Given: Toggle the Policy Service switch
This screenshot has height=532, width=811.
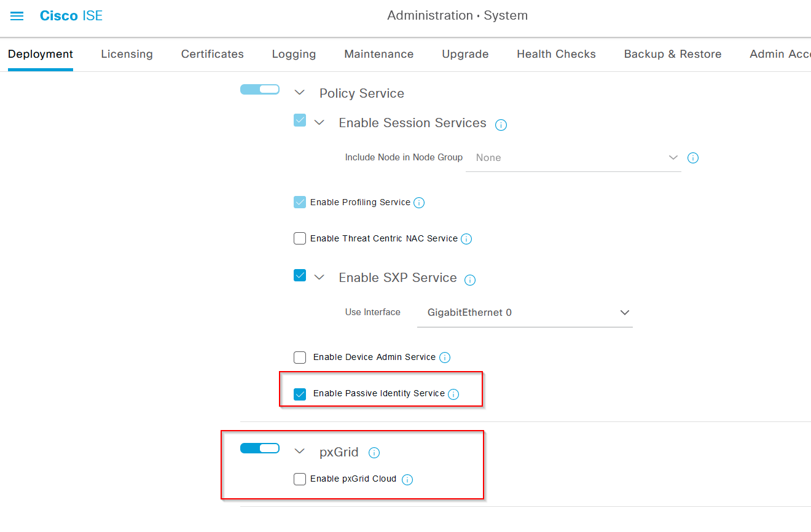Looking at the screenshot, I should pyautogui.click(x=260, y=90).
